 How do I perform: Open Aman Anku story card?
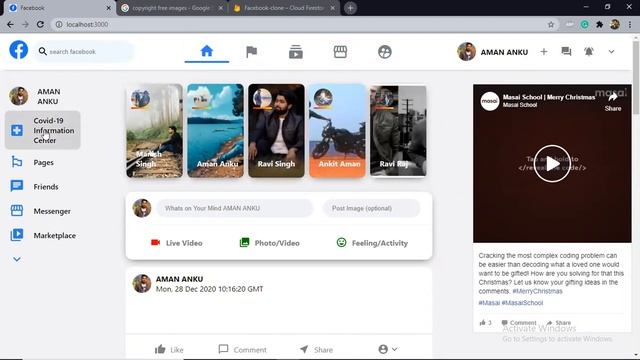(216, 131)
